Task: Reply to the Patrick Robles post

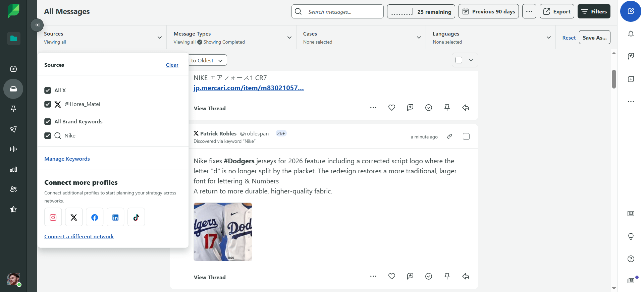Action: tap(466, 276)
